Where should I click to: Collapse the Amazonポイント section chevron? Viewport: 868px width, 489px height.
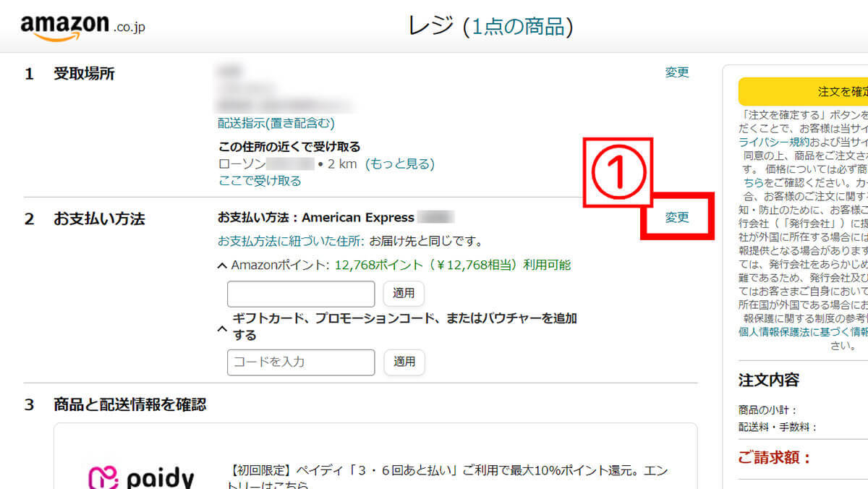pos(222,266)
